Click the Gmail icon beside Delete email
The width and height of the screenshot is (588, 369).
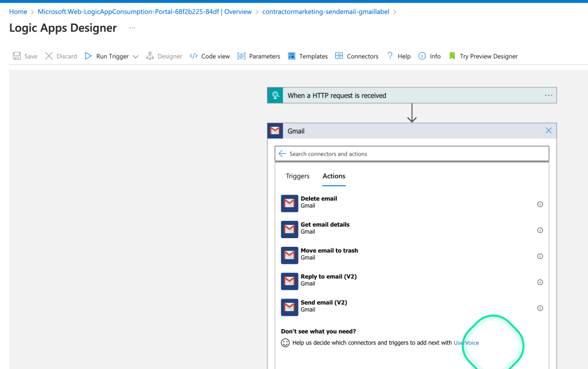289,203
